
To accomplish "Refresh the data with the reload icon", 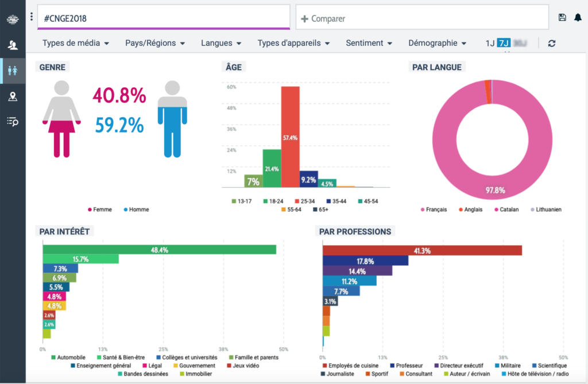I will [552, 44].
